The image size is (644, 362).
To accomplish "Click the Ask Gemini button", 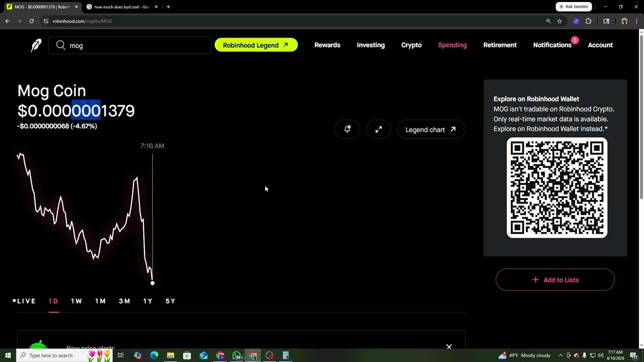I will (573, 7).
